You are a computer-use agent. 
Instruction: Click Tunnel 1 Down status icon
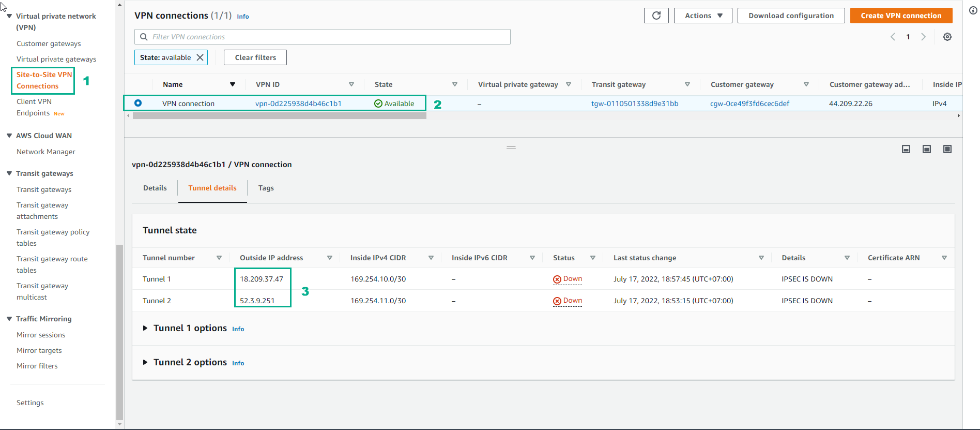click(557, 279)
